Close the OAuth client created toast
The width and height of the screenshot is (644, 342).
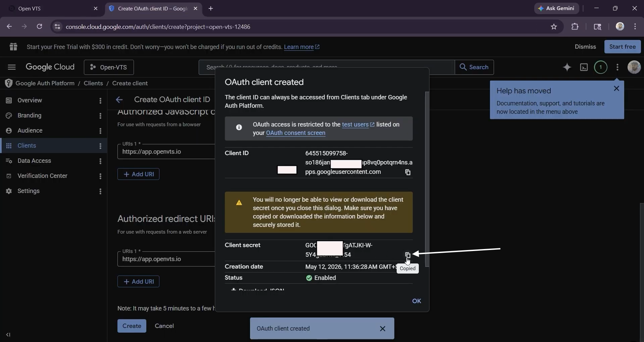pyautogui.click(x=383, y=329)
